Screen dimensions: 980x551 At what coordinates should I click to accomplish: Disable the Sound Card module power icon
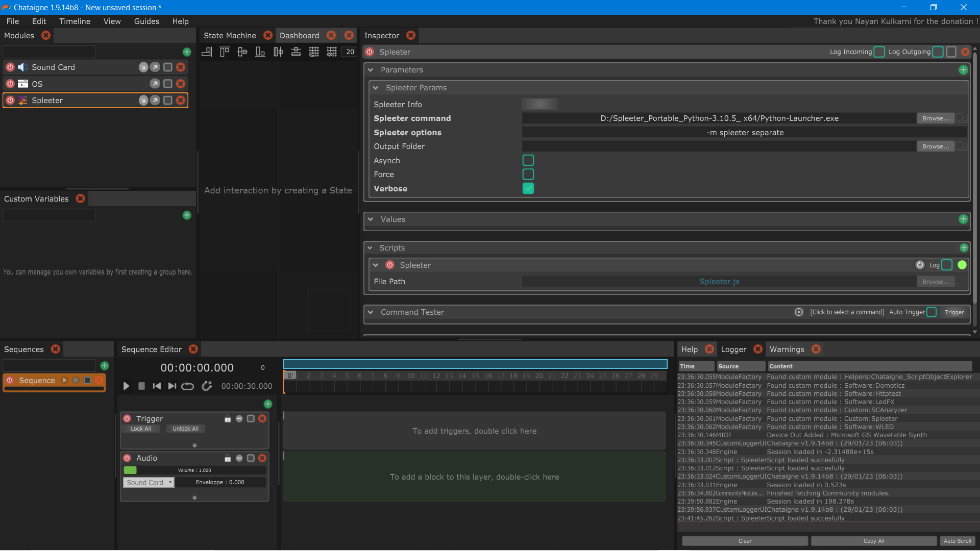[10, 67]
